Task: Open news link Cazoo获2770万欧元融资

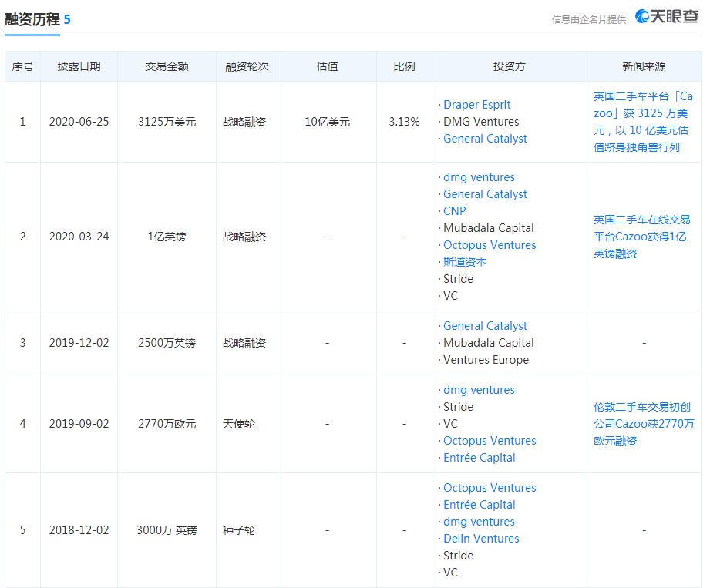Action: point(644,424)
